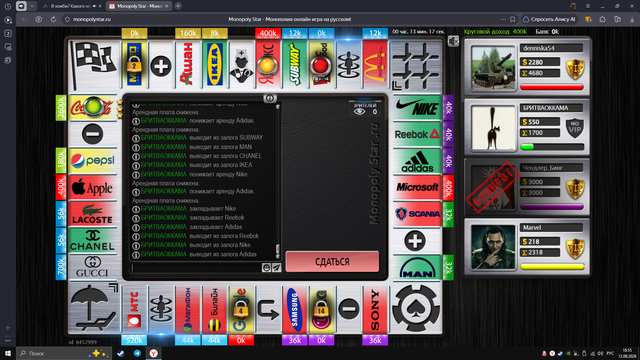Click the checkered flag start corner
Screen dimensions: 640x360
pyautogui.click(x=94, y=64)
